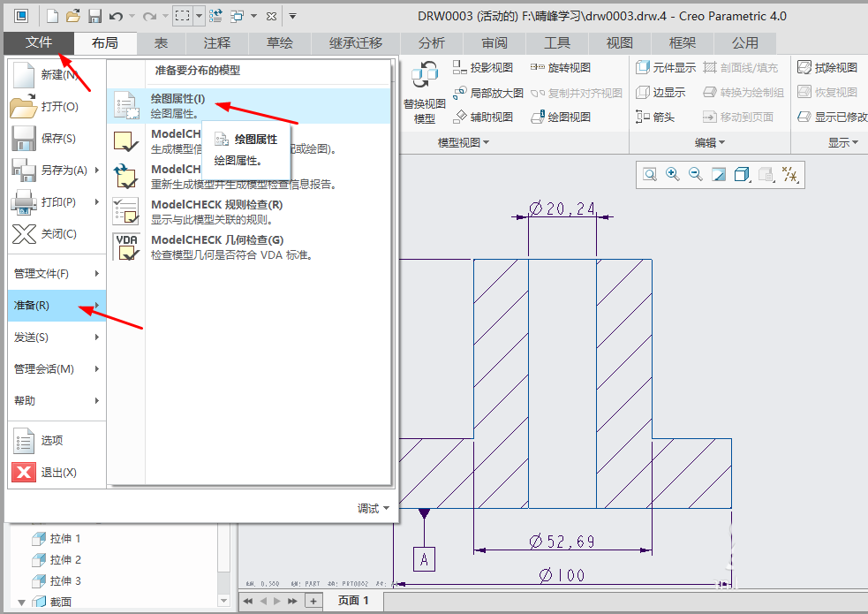Open 绘图属性 drawing properties
This screenshot has height=614, width=868.
(248, 106)
